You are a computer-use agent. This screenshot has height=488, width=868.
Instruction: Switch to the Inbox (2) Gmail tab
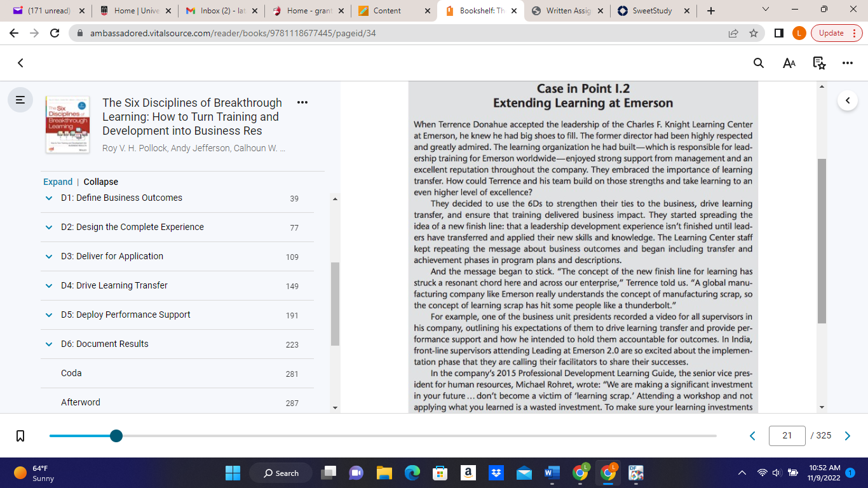pos(221,11)
